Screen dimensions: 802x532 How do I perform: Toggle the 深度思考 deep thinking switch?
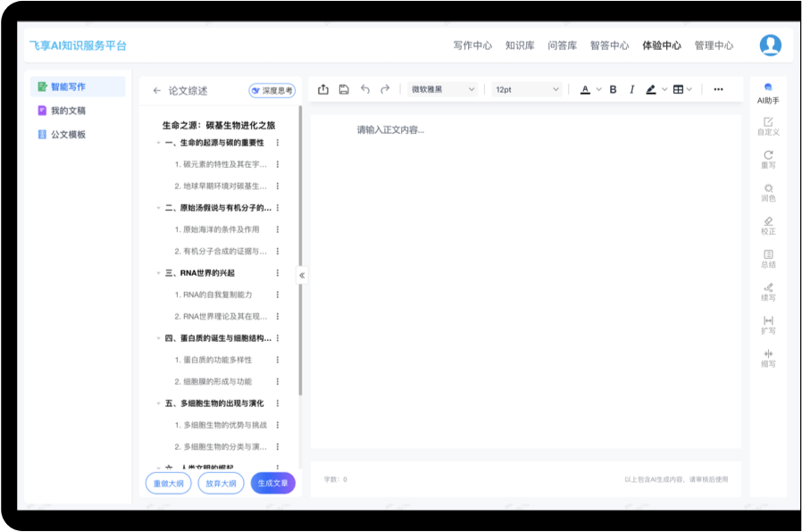click(x=272, y=90)
